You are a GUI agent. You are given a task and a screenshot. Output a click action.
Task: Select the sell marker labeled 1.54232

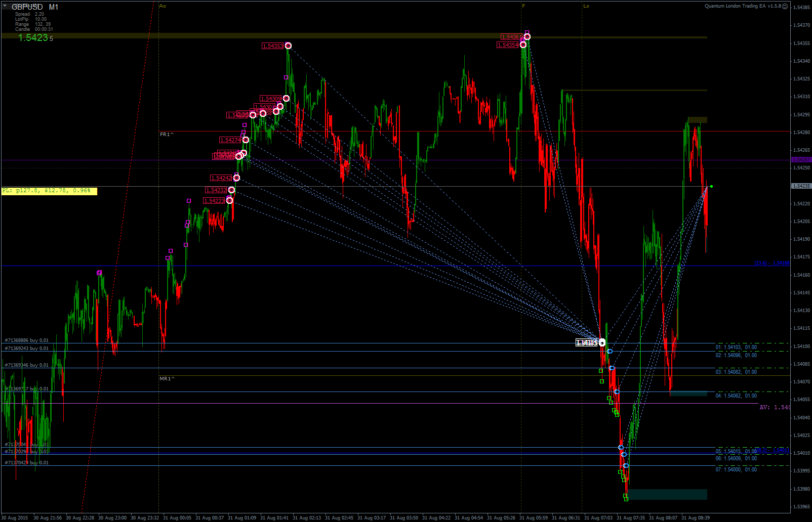[232, 190]
